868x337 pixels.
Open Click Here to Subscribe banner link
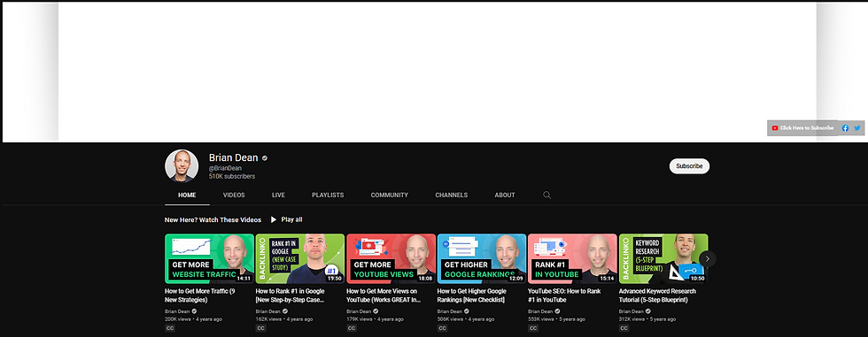click(x=802, y=128)
